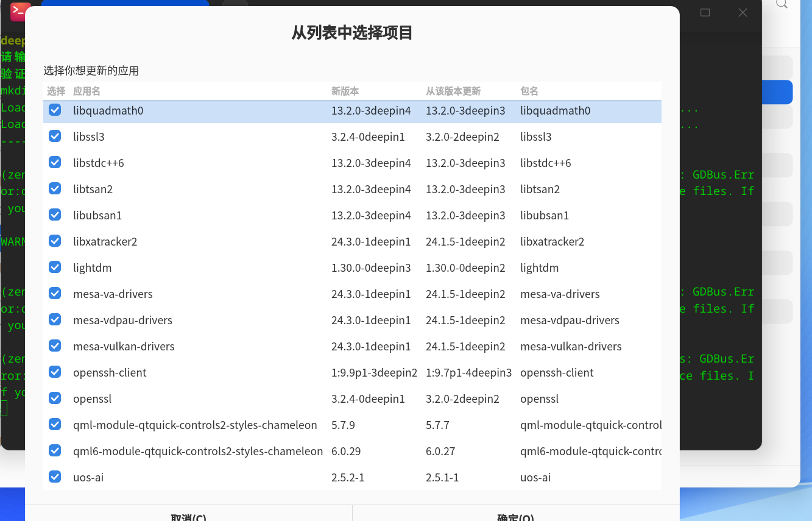Click the 6.0.29 version cell
812x521 pixels.
point(346,452)
